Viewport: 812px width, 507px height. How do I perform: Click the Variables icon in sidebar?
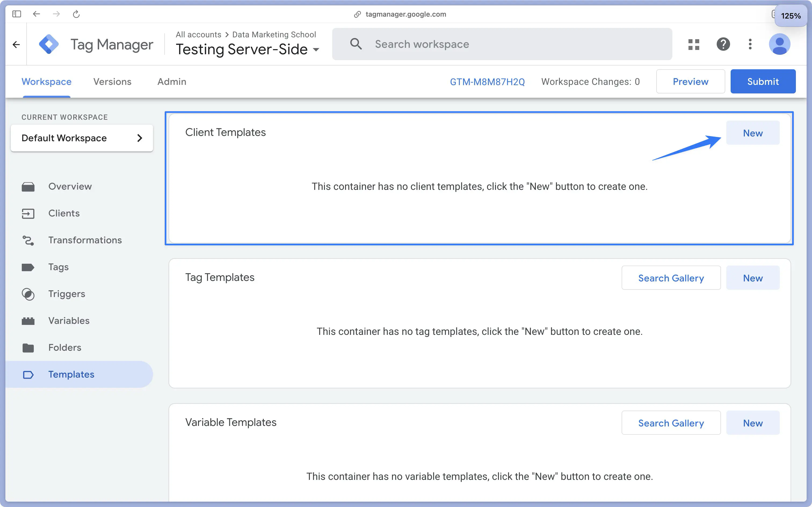(27, 321)
